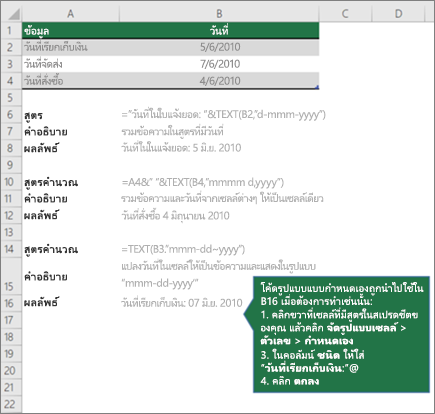Click formula text starting =A4&
The height and width of the screenshot is (414, 435).
point(203,182)
